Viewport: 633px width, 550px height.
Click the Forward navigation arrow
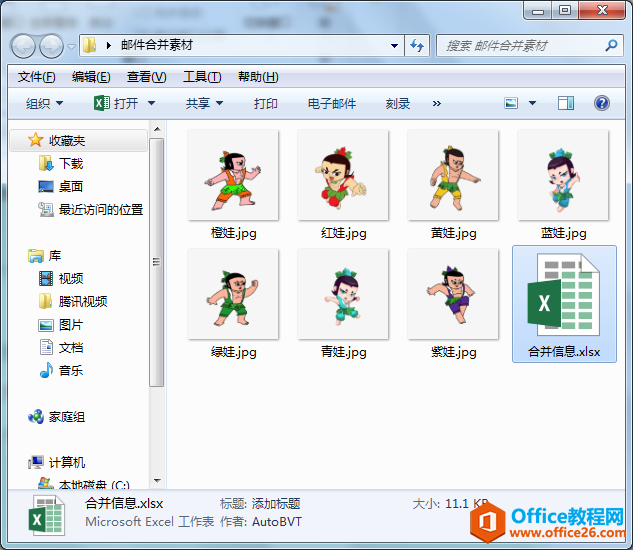51,46
